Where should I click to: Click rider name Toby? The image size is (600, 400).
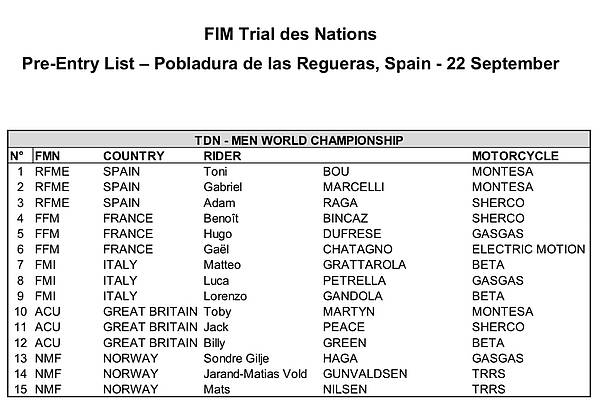pos(217,312)
